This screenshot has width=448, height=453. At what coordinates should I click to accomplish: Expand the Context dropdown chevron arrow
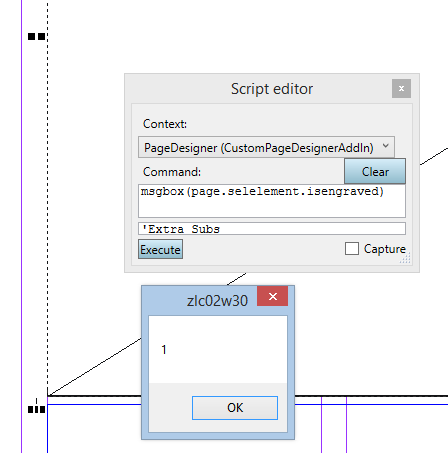point(386,146)
